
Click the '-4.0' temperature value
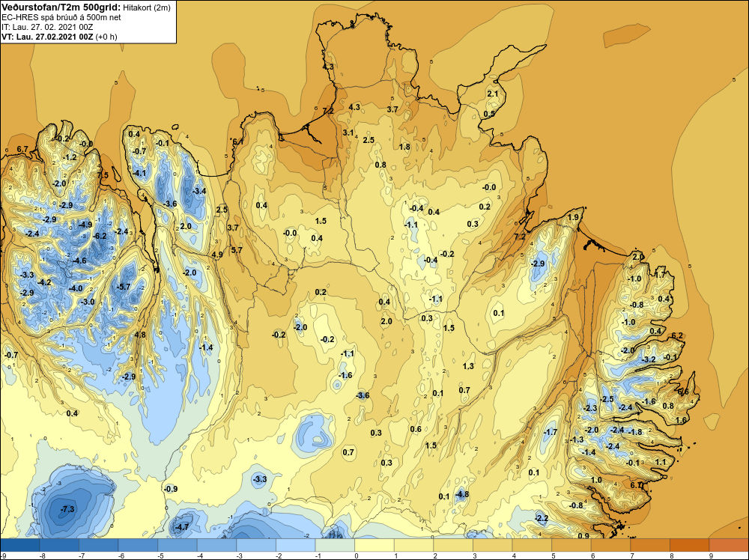pyautogui.click(x=76, y=289)
